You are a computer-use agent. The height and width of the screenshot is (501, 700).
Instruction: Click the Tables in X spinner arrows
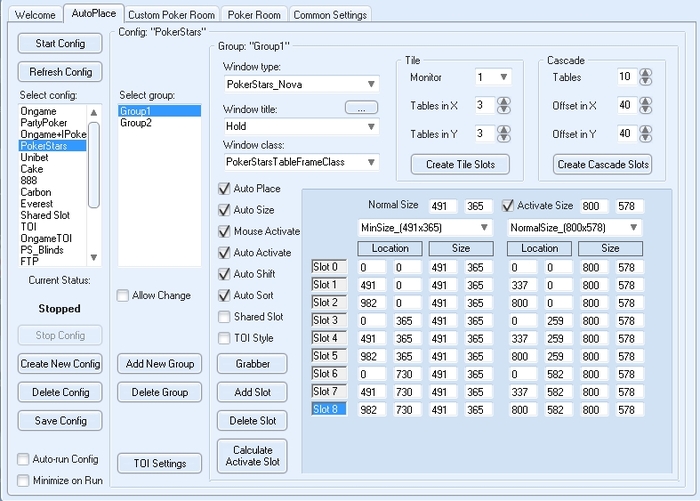(504, 105)
